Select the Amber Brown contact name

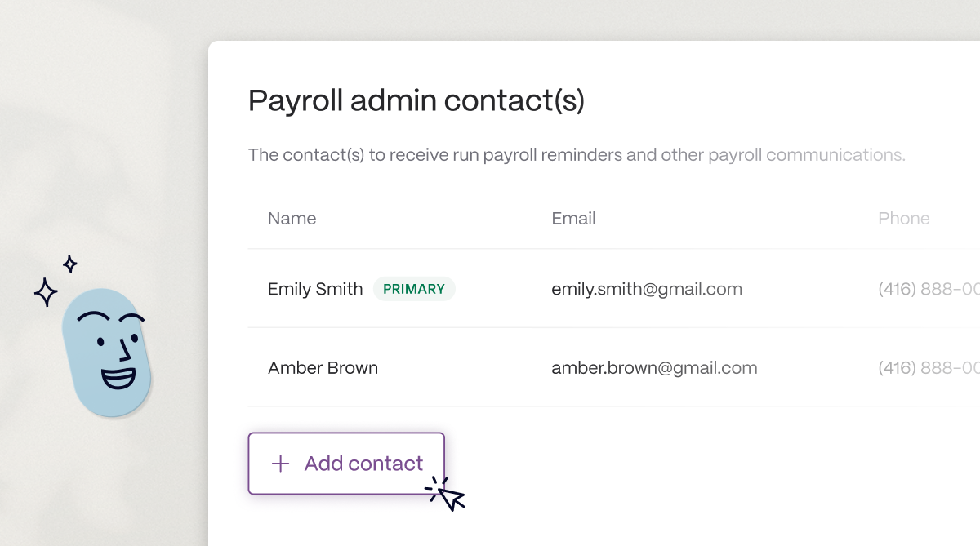[323, 368]
